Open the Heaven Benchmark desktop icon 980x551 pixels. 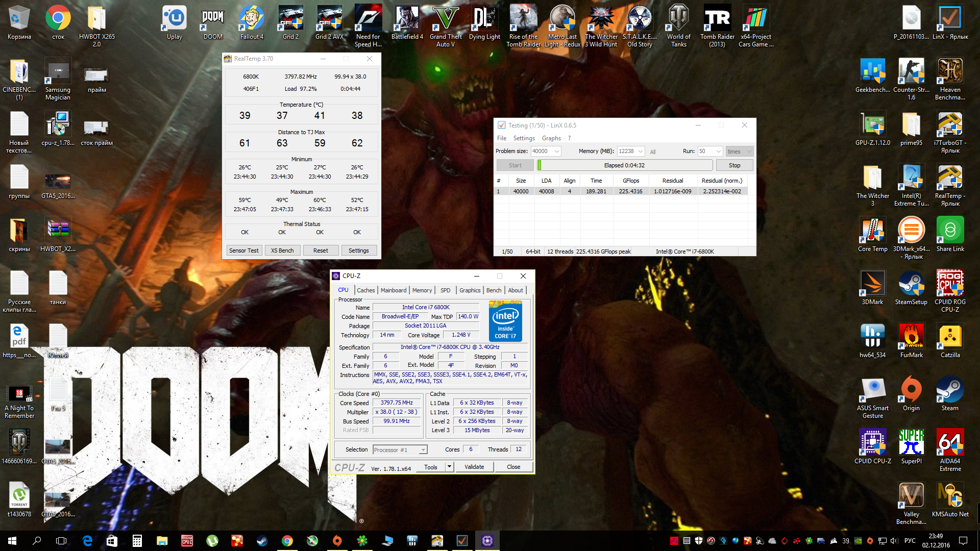950,71
